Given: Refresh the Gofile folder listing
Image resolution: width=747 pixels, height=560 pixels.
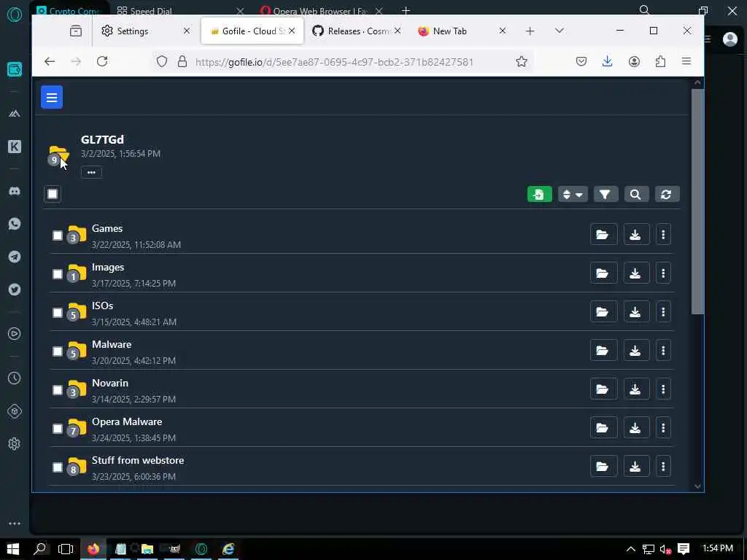Looking at the screenshot, I should [x=667, y=194].
